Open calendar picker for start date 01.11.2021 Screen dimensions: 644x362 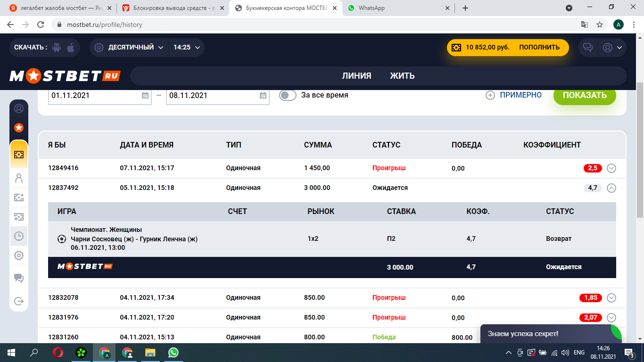point(145,95)
